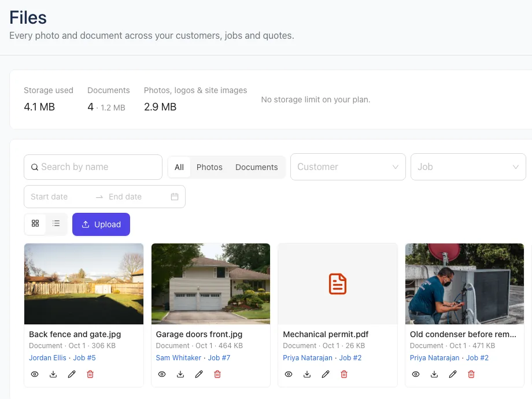Delete Old condenser before removal file
Image resolution: width=532 pixels, height=399 pixels.
471,374
